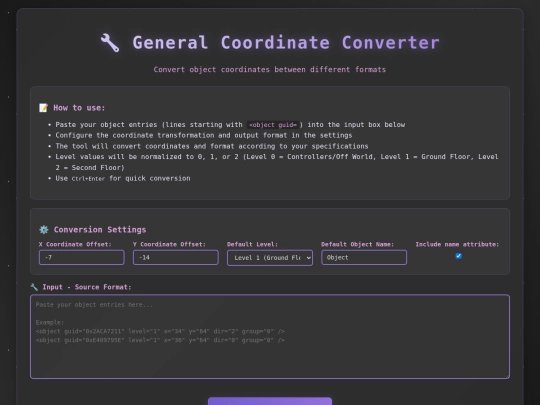Focus the X Coordinate Offset field
The width and height of the screenshot is (540, 405).
point(82,258)
